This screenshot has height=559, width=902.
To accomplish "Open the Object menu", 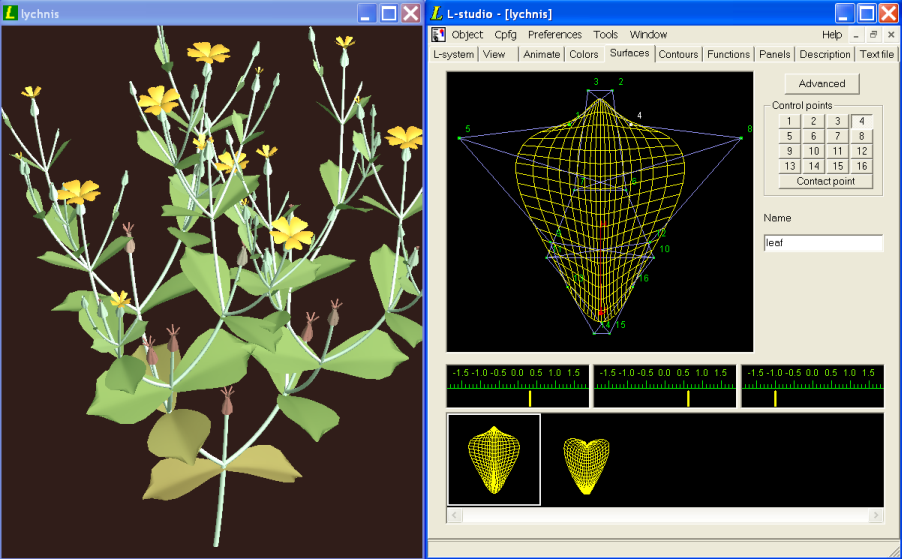I will coord(467,35).
